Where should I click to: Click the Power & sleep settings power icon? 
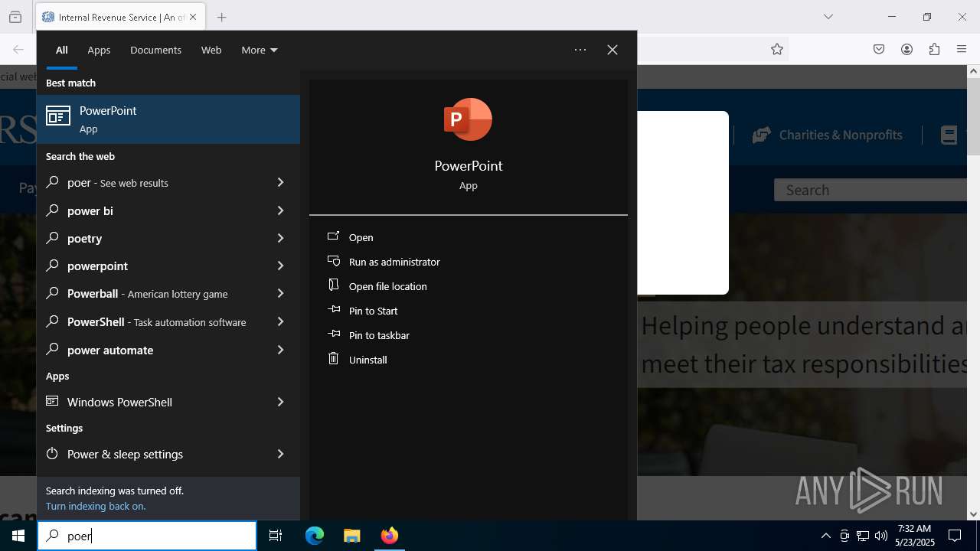52,454
